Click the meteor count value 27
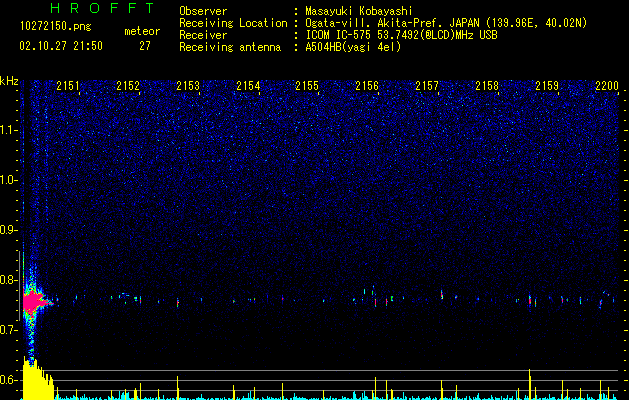629x400 pixels. click(x=145, y=46)
